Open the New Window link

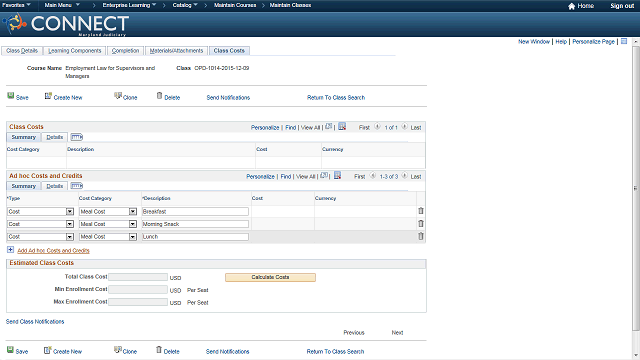534,42
